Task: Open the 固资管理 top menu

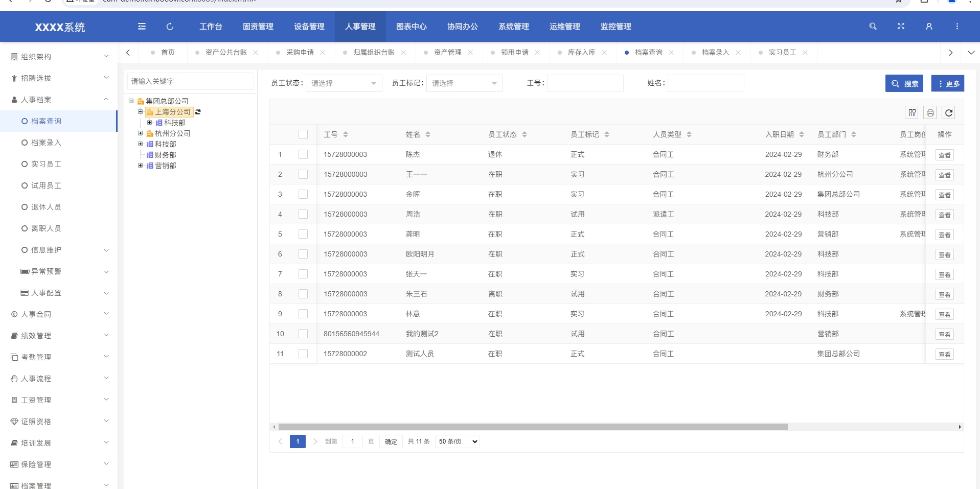Action: coord(258,27)
